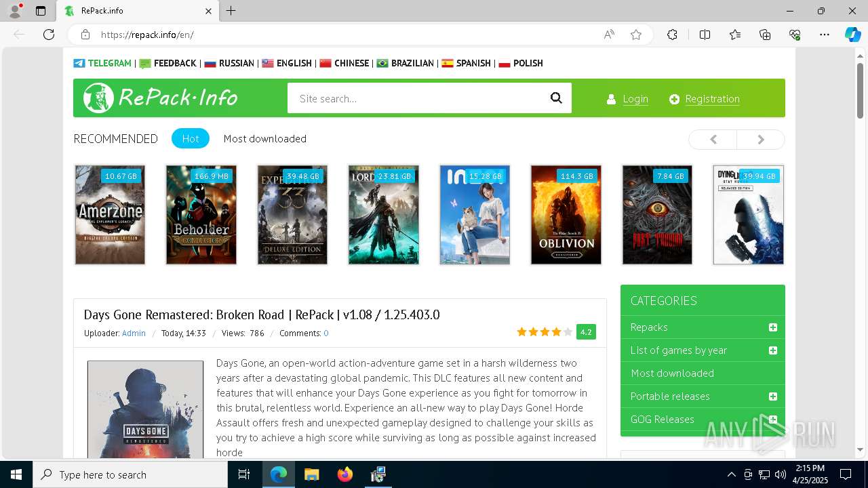Open Amerzone game thumbnail
This screenshot has width=868, height=488.
click(110, 215)
